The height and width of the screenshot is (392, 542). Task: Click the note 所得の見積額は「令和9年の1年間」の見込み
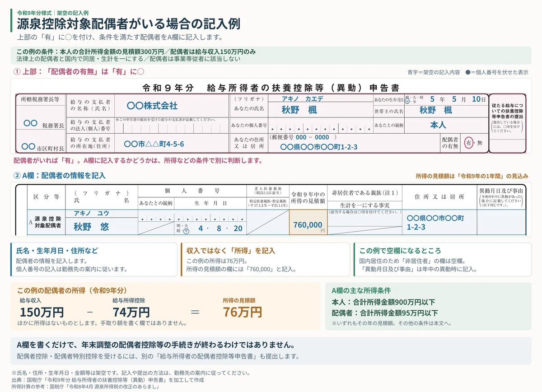pyautogui.click(x=472, y=176)
